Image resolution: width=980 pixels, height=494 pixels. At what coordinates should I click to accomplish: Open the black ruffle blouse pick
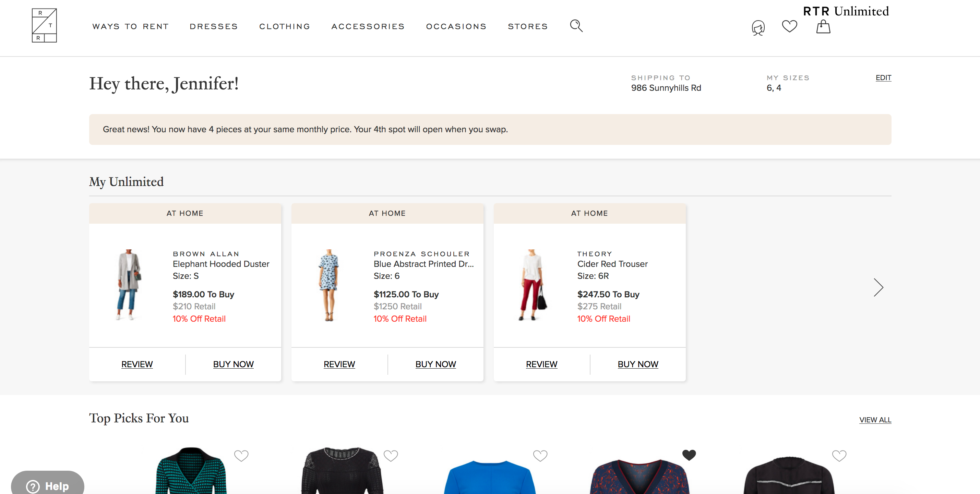[x=789, y=475]
